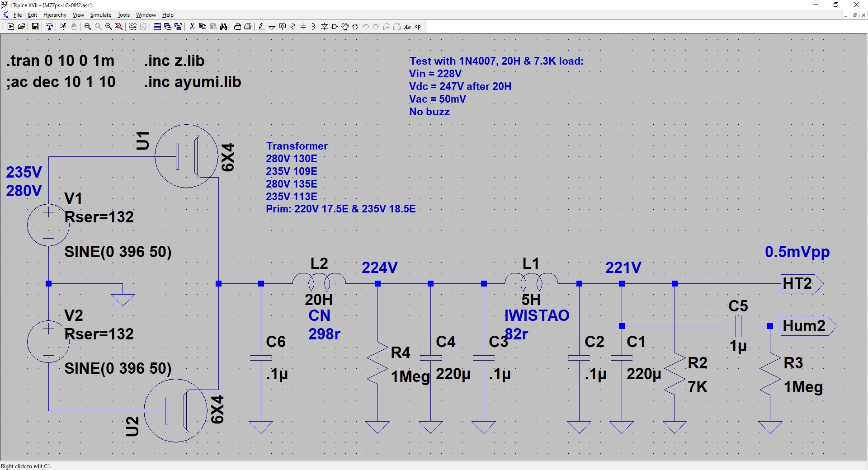Click the L1 5H inductor symbol
868x470 pixels.
pyautogui.click(x=531, y=282)
